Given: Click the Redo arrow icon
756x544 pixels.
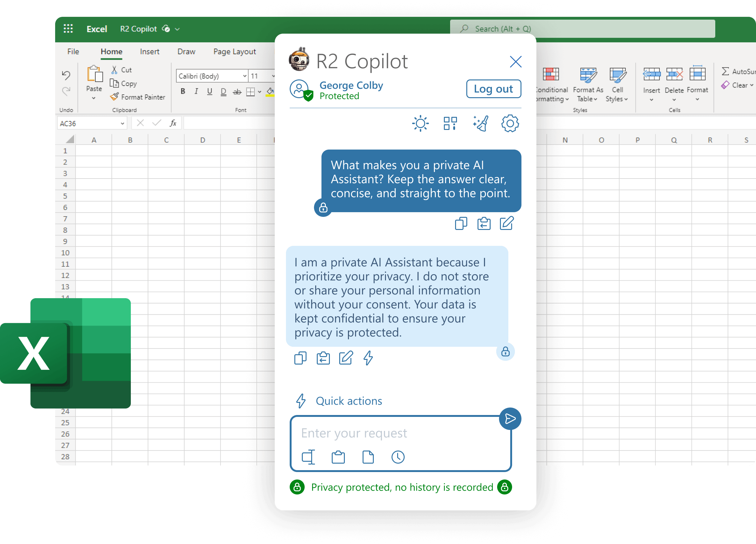Looking at the screenshot, I should (x=66, y=91).
